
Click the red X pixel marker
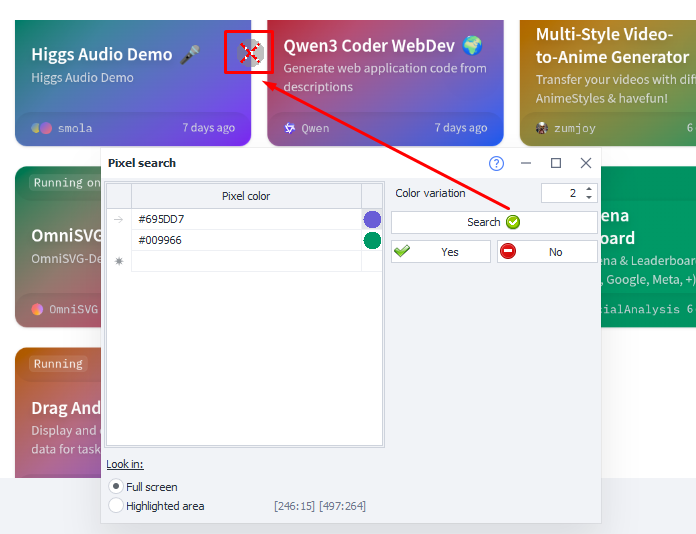[249, 53]
